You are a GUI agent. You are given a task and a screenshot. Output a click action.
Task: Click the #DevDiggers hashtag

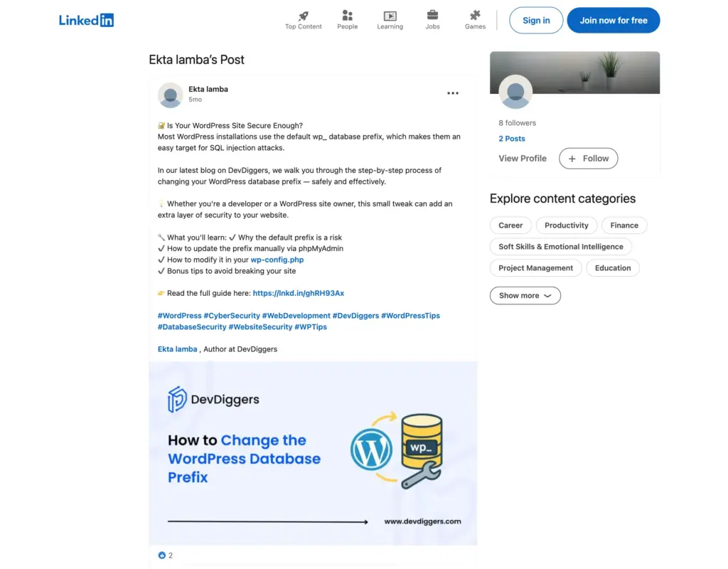click(x=355, y=315)
